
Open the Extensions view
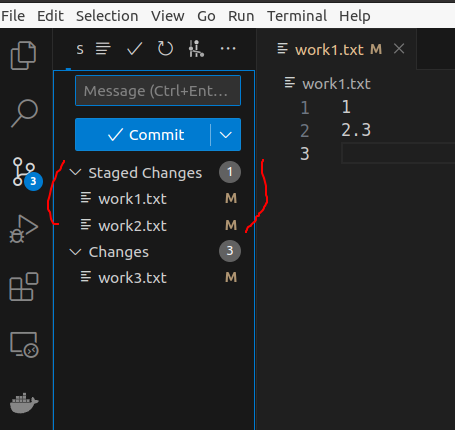(x=24, y=287)
